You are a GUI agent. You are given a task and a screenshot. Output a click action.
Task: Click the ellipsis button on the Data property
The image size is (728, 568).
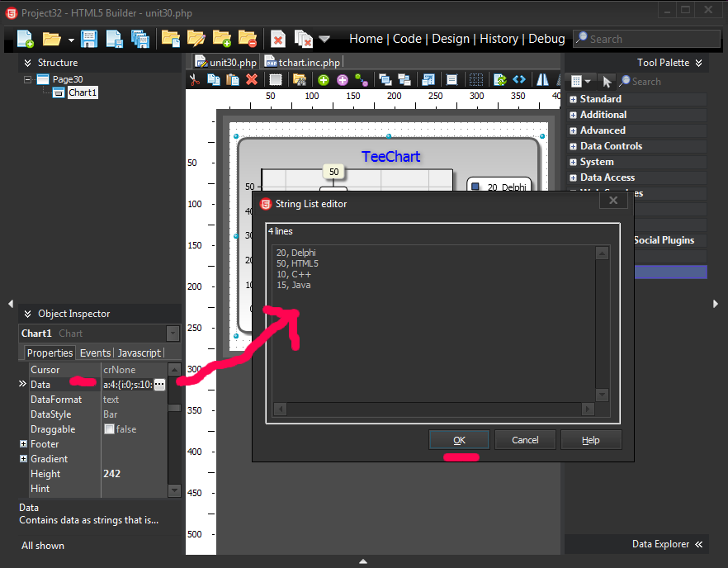coord(159,385)
